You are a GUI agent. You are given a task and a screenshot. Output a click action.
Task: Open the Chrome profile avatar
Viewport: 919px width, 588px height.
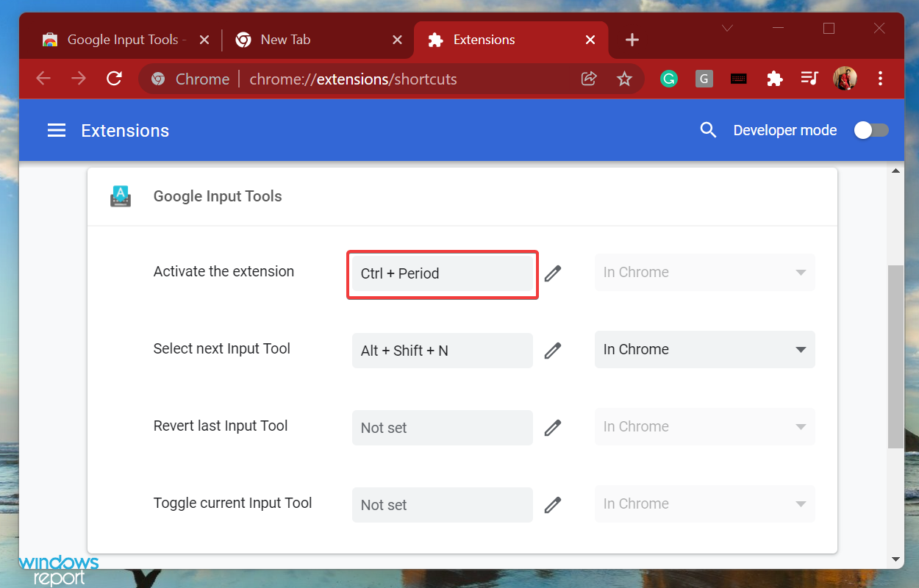[845, 79]
